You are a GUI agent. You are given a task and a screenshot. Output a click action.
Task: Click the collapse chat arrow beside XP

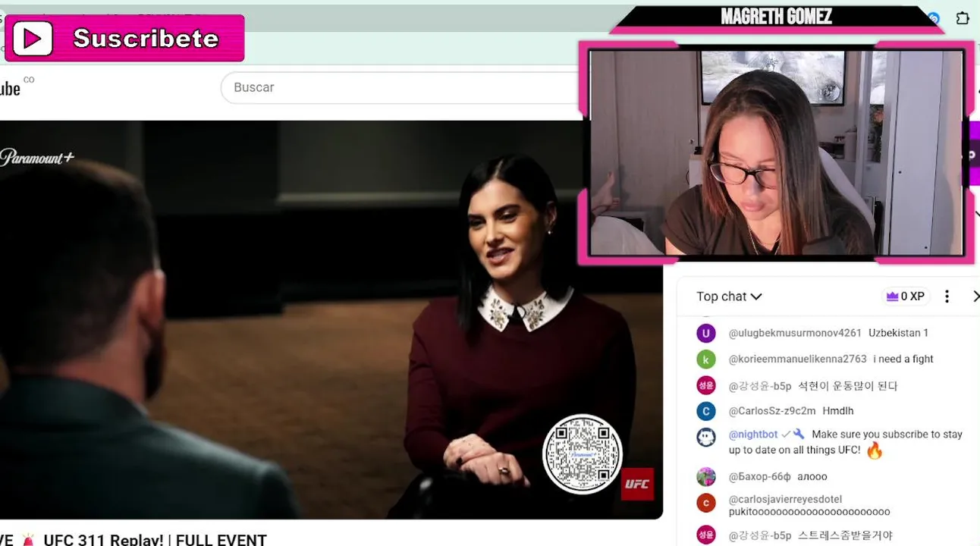tap(975, 297)
